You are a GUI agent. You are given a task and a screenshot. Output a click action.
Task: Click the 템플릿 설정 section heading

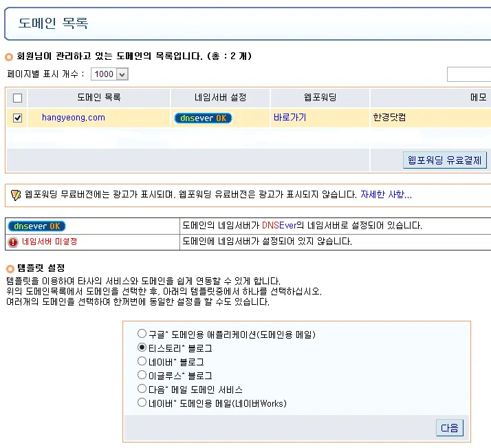point(41,268)
